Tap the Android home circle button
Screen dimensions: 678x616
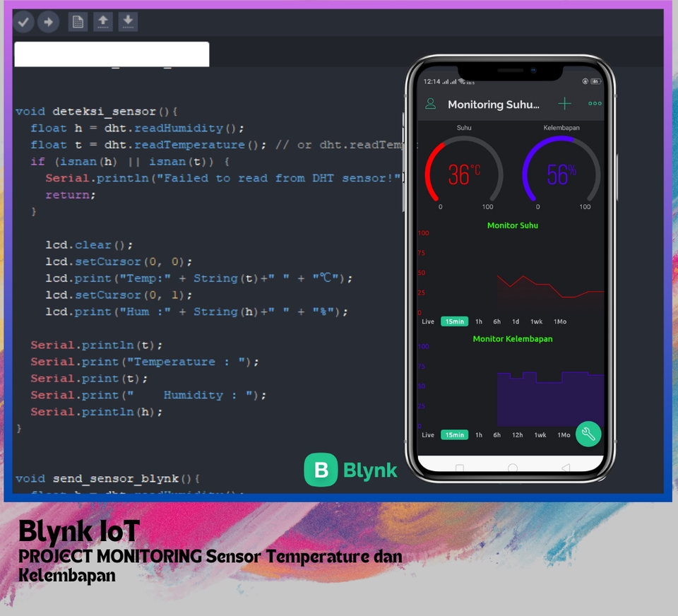(x=513, y=468)
